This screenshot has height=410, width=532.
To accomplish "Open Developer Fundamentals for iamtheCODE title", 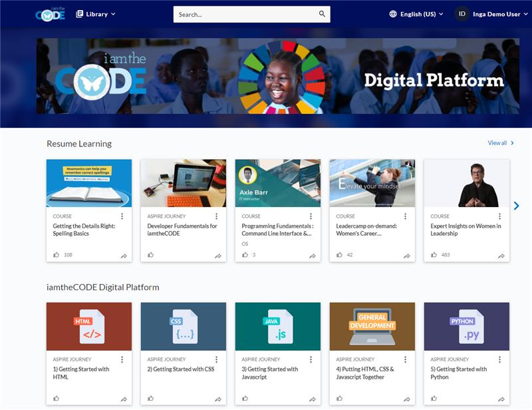I will click(x=182, y=230).
